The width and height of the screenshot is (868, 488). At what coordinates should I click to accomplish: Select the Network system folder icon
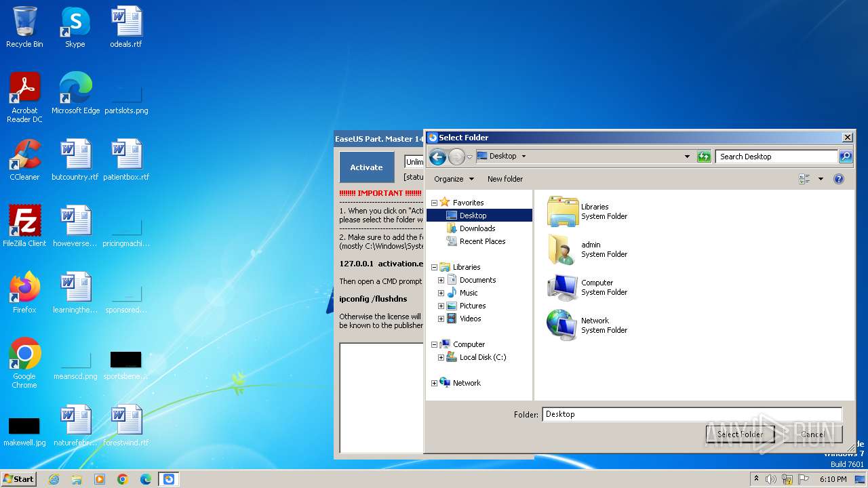pyautogui.click(x=563, y=325)
